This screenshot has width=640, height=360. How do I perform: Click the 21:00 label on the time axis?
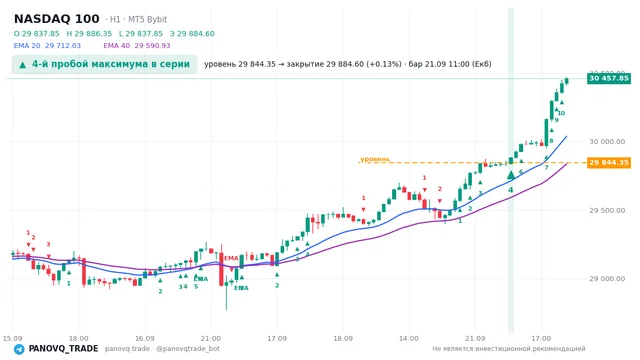click(211, 338)
